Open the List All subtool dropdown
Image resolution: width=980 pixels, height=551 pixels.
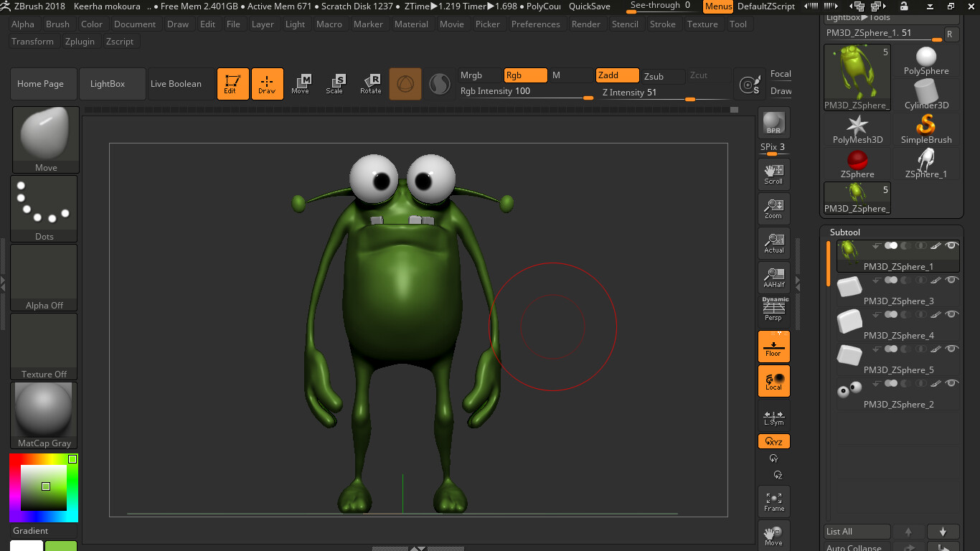(856, 531)
